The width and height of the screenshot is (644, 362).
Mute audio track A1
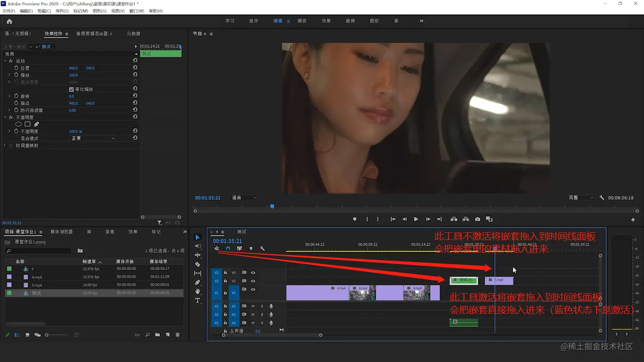tap(253, 306)
